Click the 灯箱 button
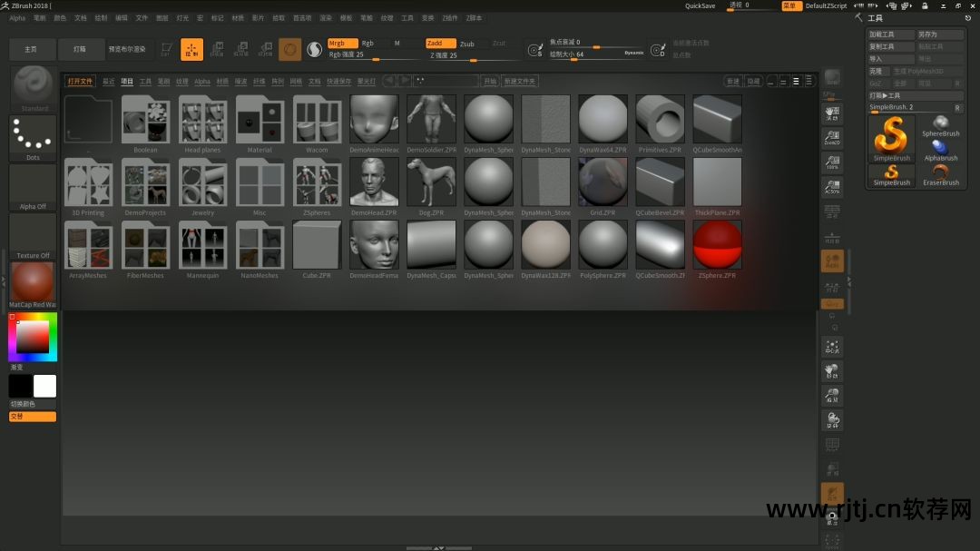This screenshot has height=551, width=980. (x=80, y=49)
